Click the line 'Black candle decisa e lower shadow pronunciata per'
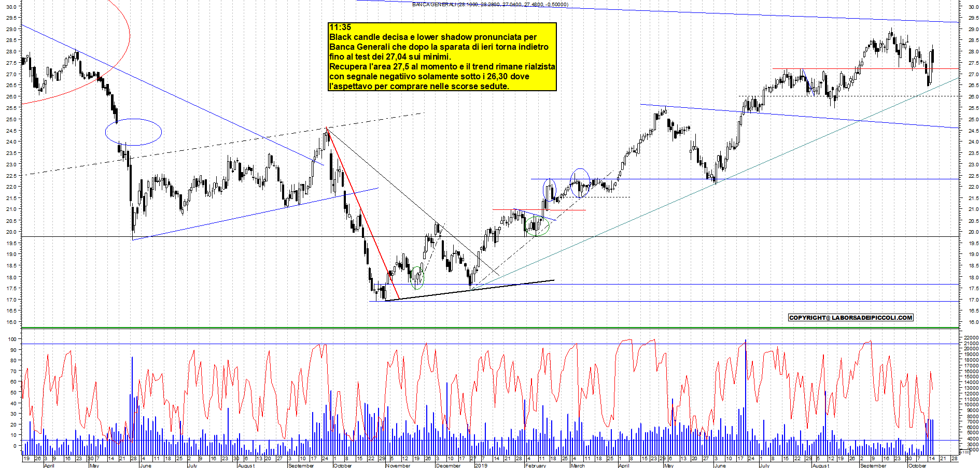980x468 pixels. pos(433,37)
